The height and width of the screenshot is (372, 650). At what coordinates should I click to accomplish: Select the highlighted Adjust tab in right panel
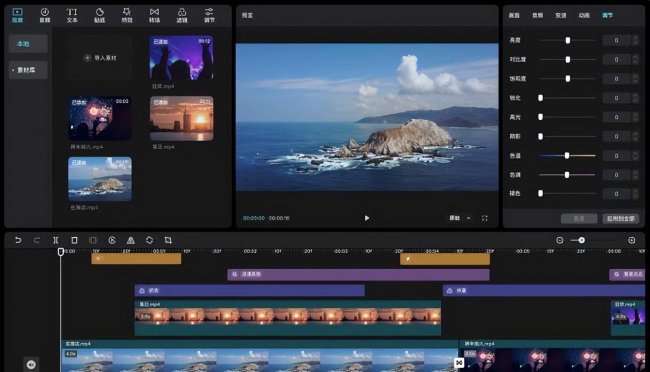pos(607,15)
